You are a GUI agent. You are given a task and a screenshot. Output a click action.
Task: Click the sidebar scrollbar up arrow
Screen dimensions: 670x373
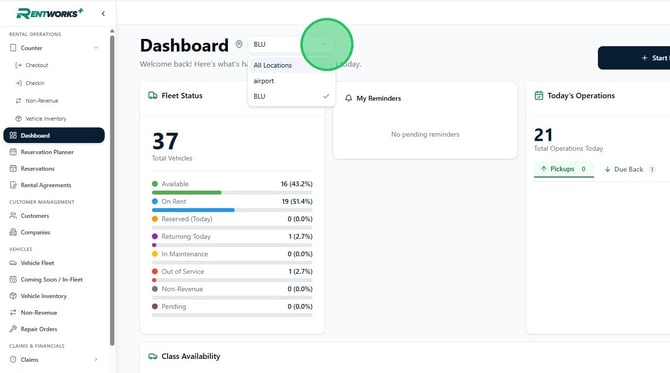coord(112,31)
